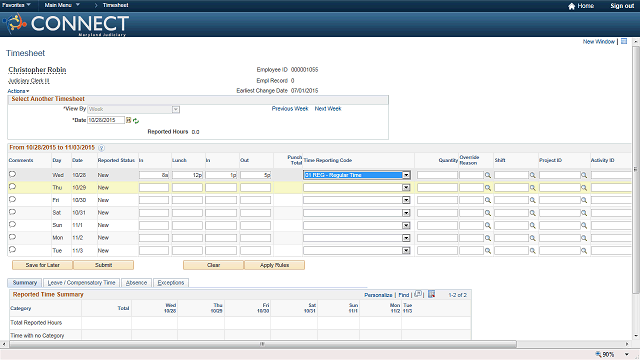This screenshot has width=640, height=360.
Task: Switch to the Summary tab
Action: pos(24,282)
